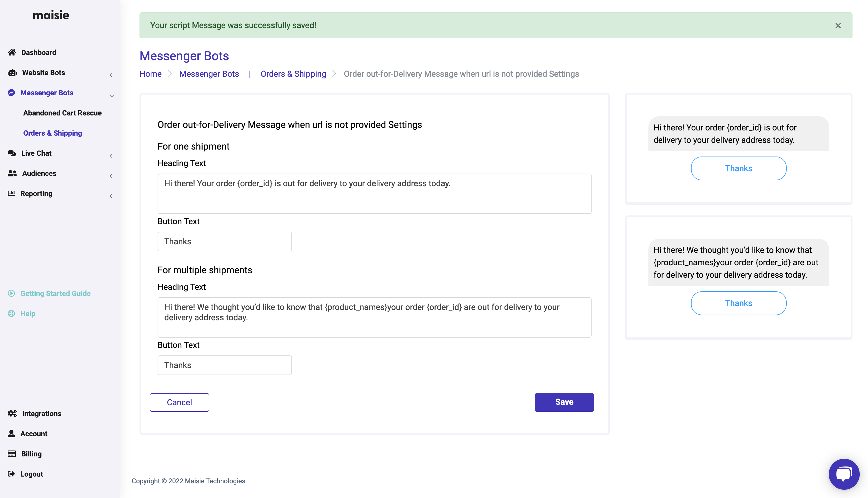Open the chat widget bubble
868x498 pixels.
click(843, 474)
